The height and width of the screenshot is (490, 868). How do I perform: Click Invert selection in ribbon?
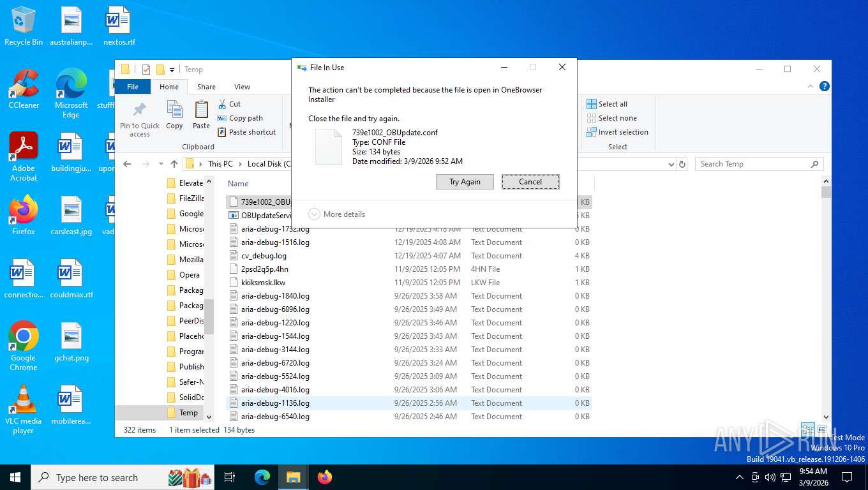coord(617,132)
